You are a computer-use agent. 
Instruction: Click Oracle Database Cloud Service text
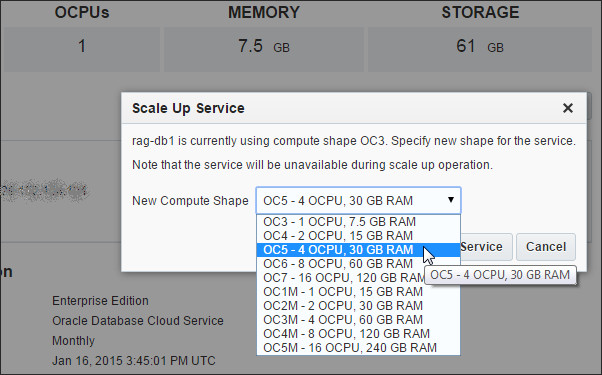click(138, 320)
